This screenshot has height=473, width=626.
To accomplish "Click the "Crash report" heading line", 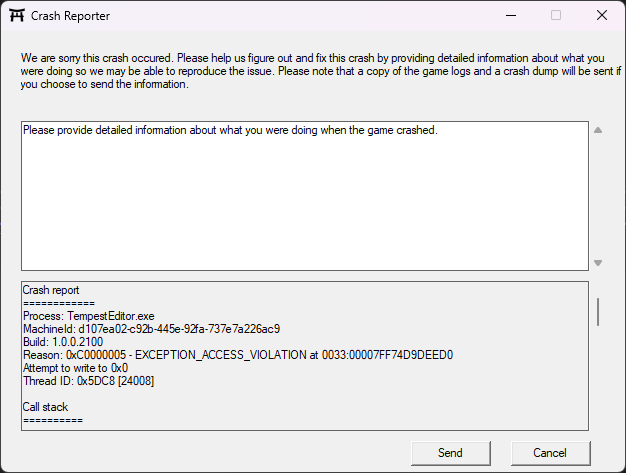I will pyautogui.click(x=51, y=290).
